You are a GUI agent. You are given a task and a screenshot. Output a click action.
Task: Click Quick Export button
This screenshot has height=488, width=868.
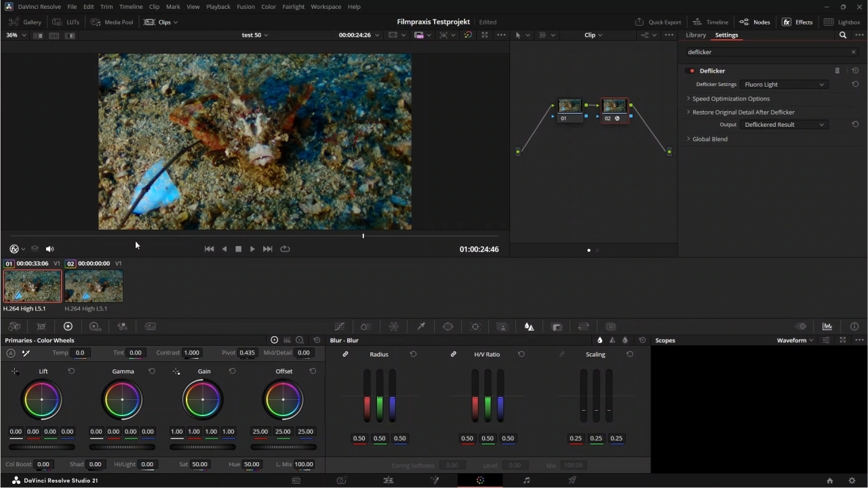click(658, 22)
